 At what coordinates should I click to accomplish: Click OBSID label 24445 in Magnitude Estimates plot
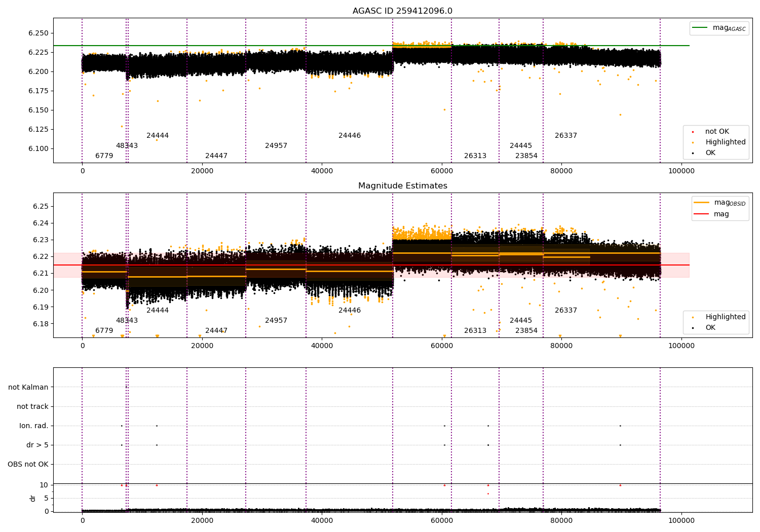pos(521,321)
